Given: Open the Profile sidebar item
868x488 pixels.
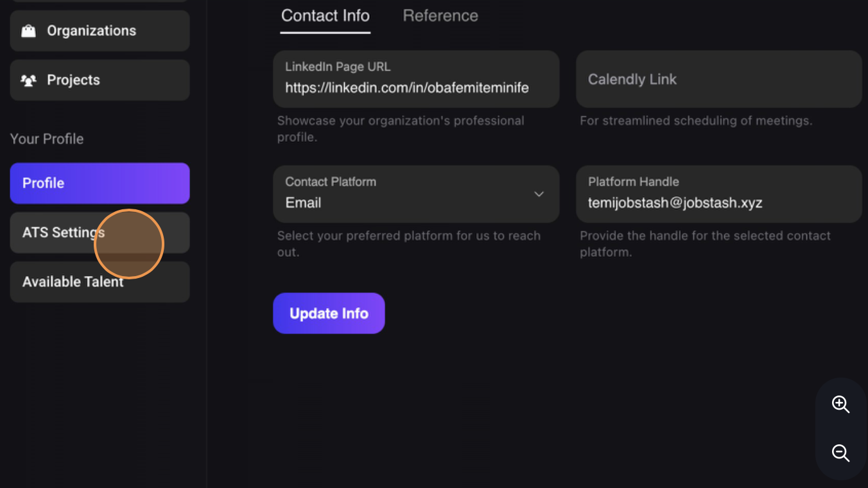Looking at the screenshot, I should (100, 183).
